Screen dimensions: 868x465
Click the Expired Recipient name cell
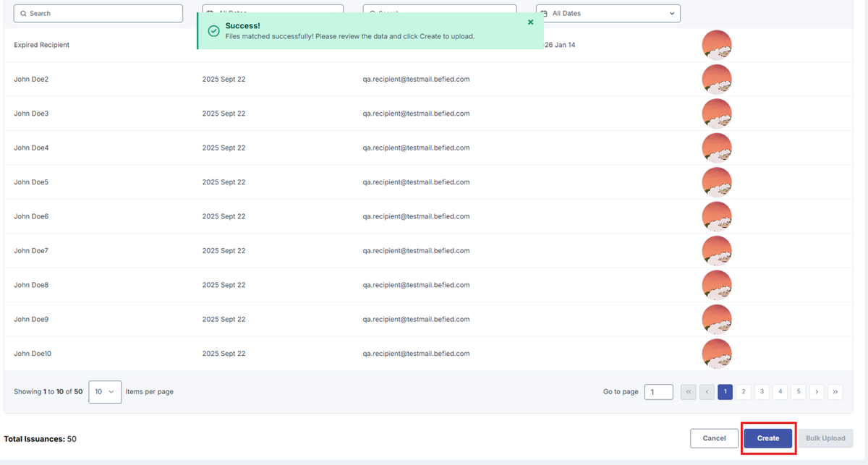pyautogui.click(x=42, y=45)
